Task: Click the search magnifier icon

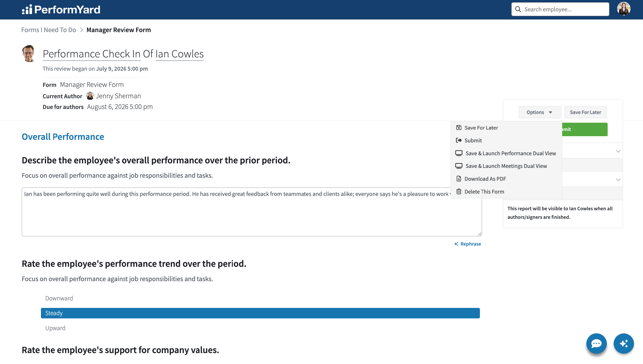Action: click(x=518, y=9)
